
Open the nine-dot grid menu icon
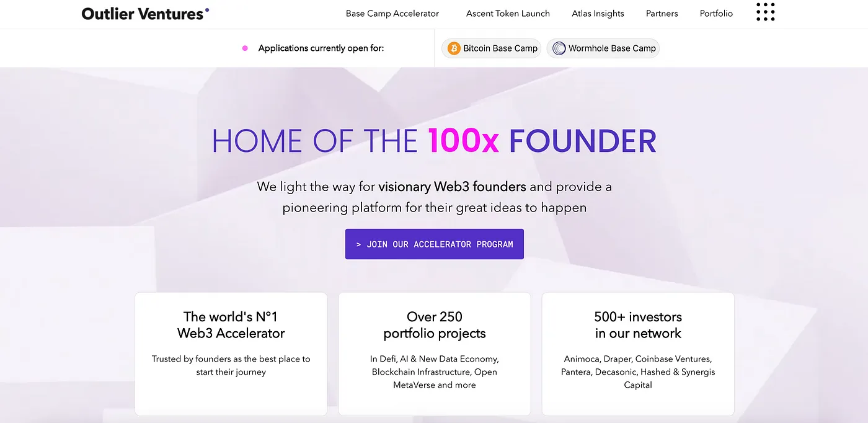click(x=766, y=12)
